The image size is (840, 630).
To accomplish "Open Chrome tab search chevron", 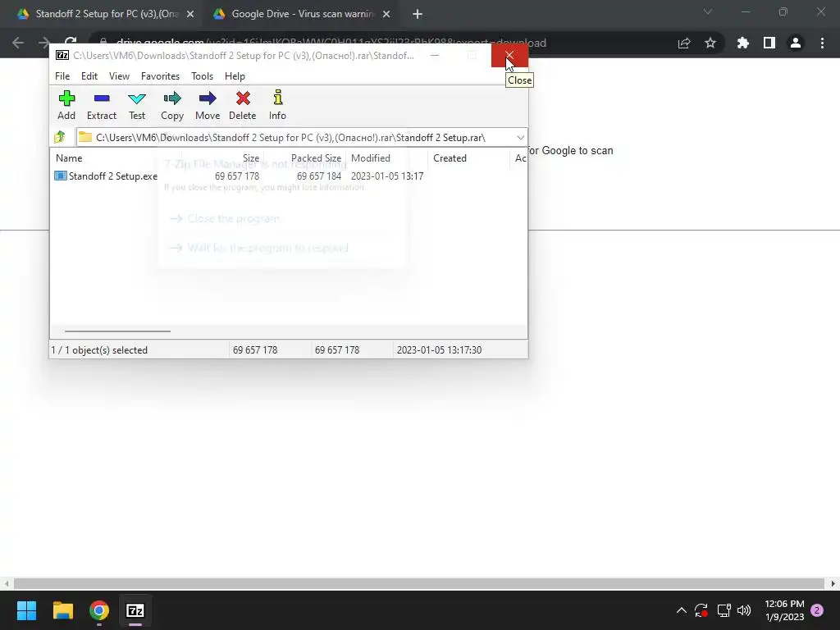I will coord(708,11).
